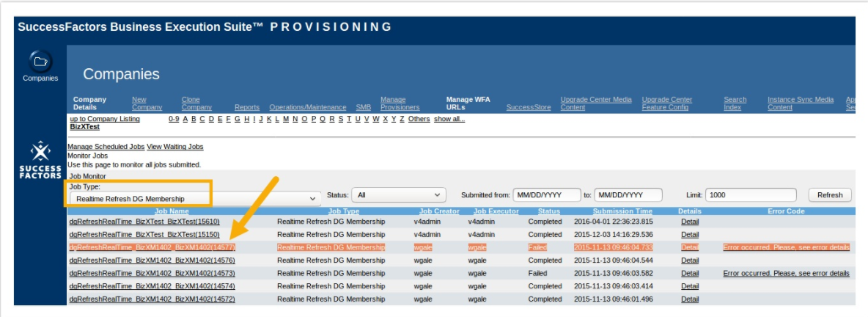Open Detail for job 14576
The height and width of the screenshot is (317, 868).
tap(690, 260)
